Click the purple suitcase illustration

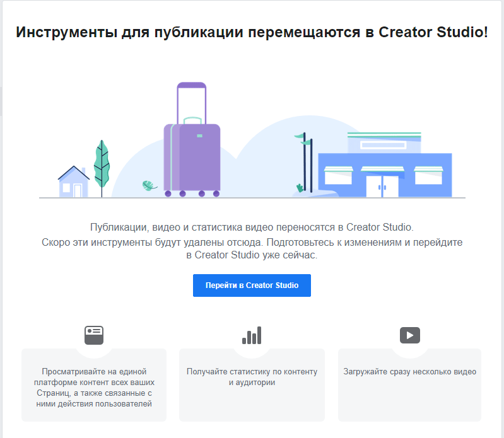coord(192,139)
